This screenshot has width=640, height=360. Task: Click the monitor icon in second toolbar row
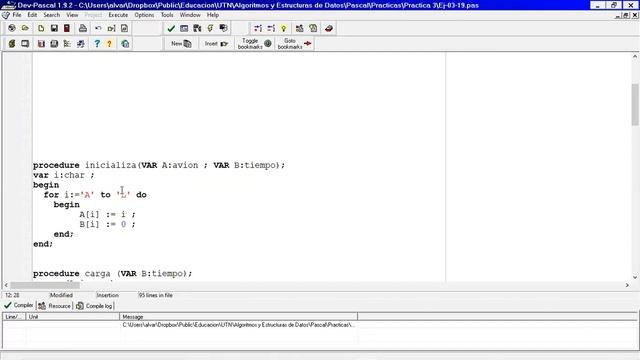click(x=25, y=44)
